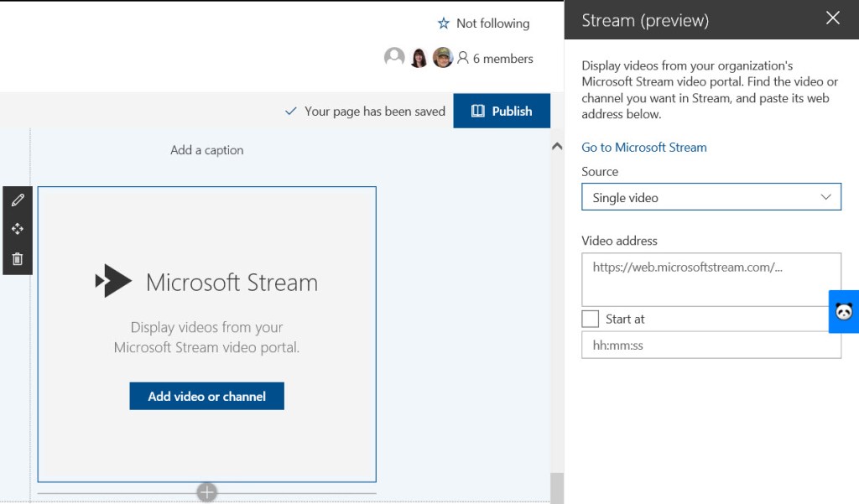Viewport: 859px width, 504px height.
Task: Publish the page
Action: pyautogui.click(x=502, y=111)
